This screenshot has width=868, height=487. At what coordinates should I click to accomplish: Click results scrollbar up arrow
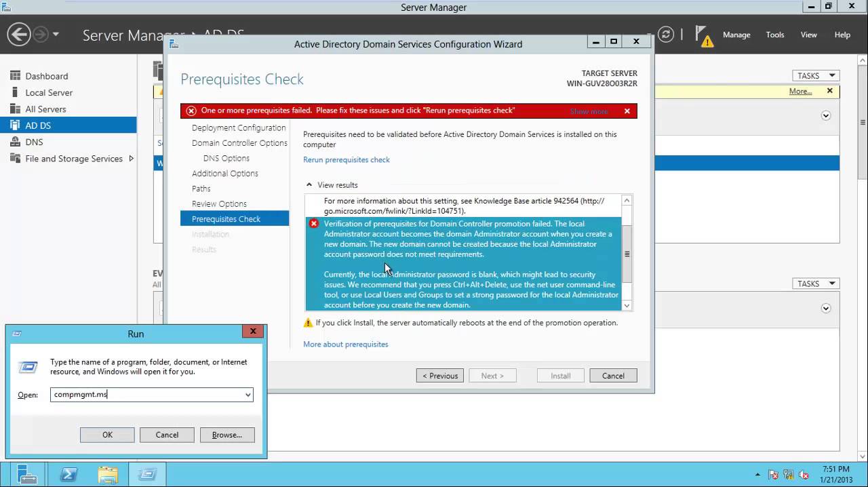pos(627,200)
